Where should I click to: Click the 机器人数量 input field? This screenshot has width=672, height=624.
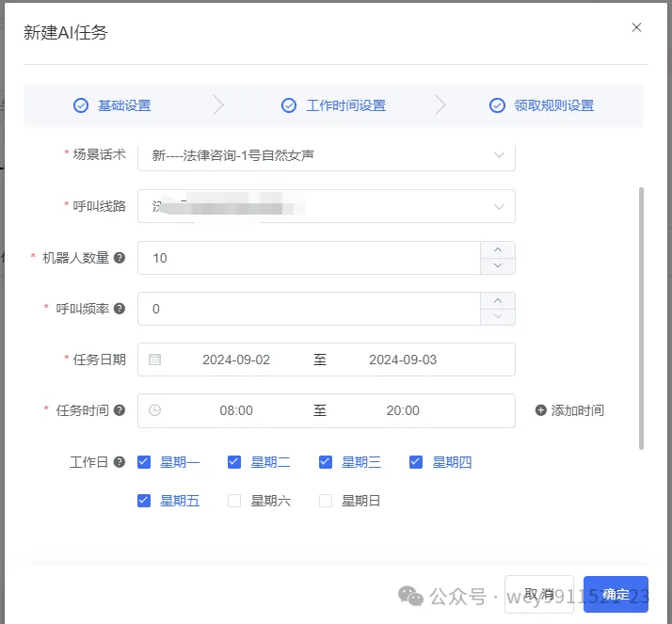pyautogui.click(x=309, y=258)
